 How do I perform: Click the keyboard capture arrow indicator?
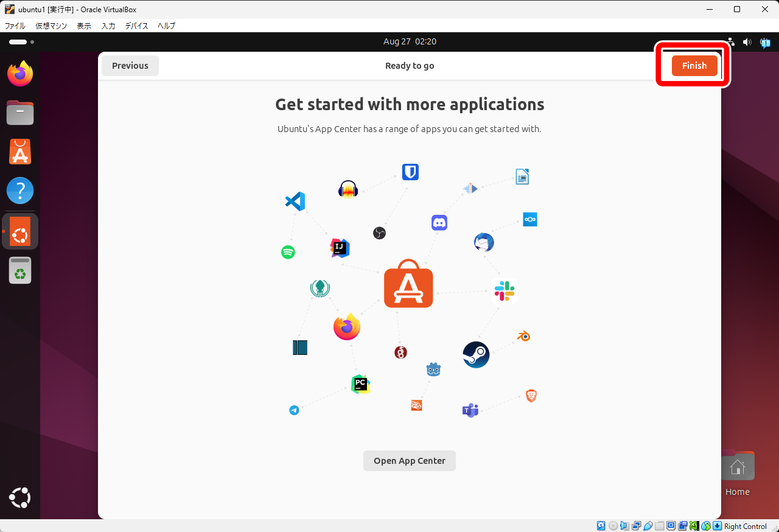(717, 526)
